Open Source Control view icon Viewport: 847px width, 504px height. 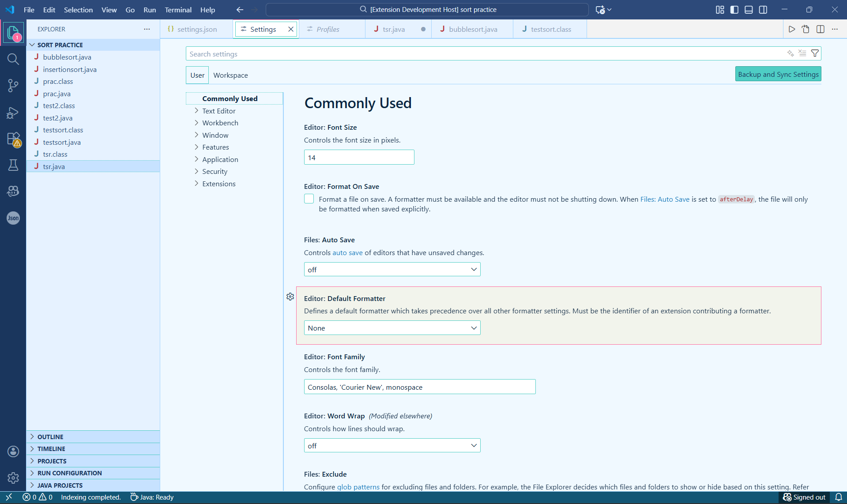click(13, 86)
